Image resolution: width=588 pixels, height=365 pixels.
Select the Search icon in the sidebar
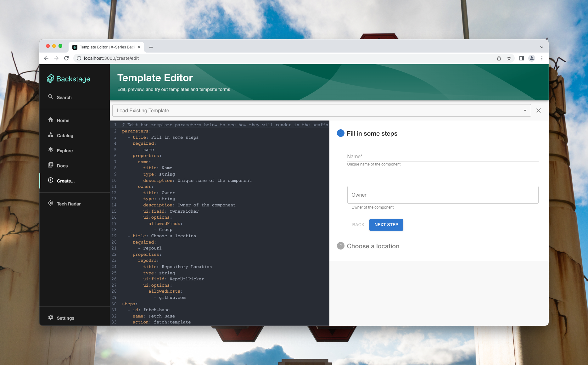[51, 97]
